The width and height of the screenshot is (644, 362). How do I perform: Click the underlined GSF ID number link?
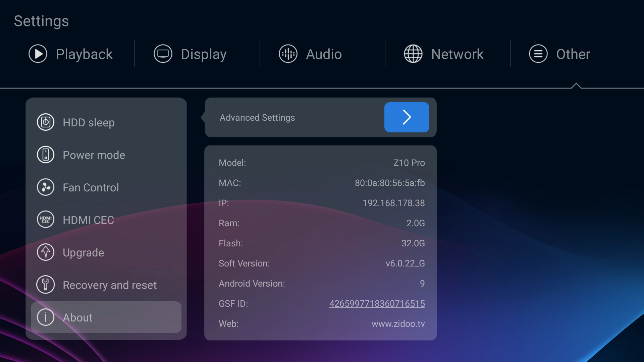[377, 304]
